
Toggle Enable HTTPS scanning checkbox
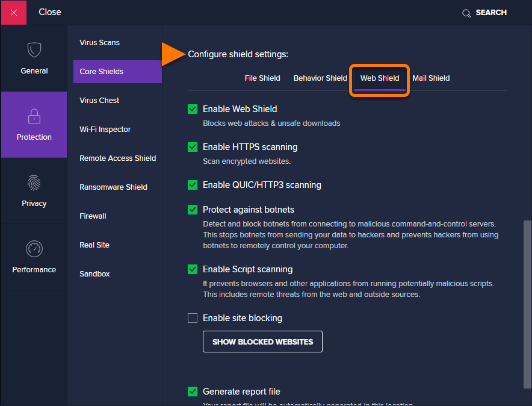click(x=193, y=147)
